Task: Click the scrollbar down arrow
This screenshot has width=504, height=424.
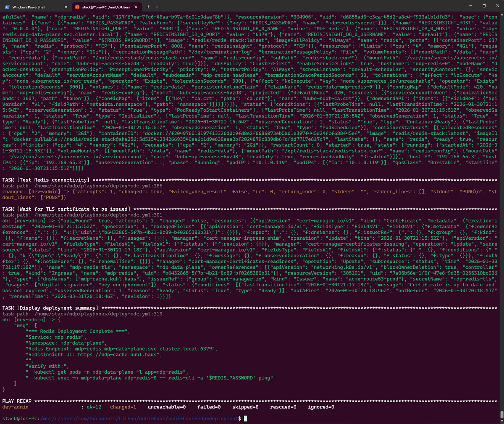Action: click(x=501, y=421)
